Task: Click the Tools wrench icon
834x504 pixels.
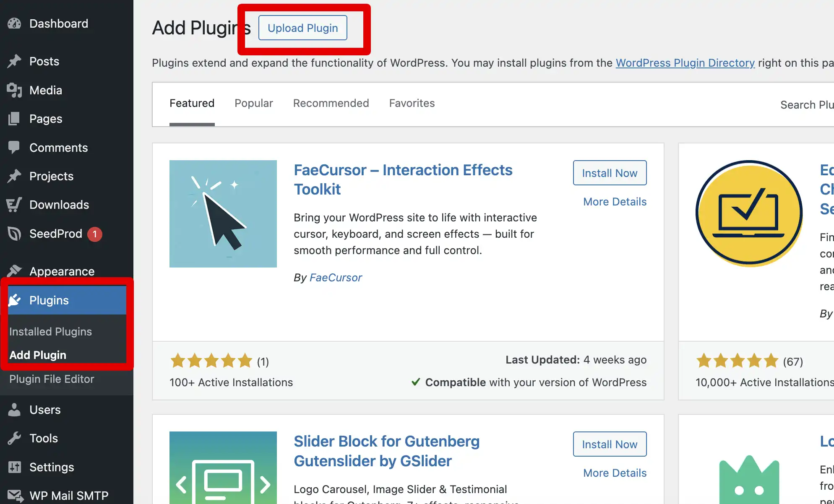Action: (x=14, y=438)
